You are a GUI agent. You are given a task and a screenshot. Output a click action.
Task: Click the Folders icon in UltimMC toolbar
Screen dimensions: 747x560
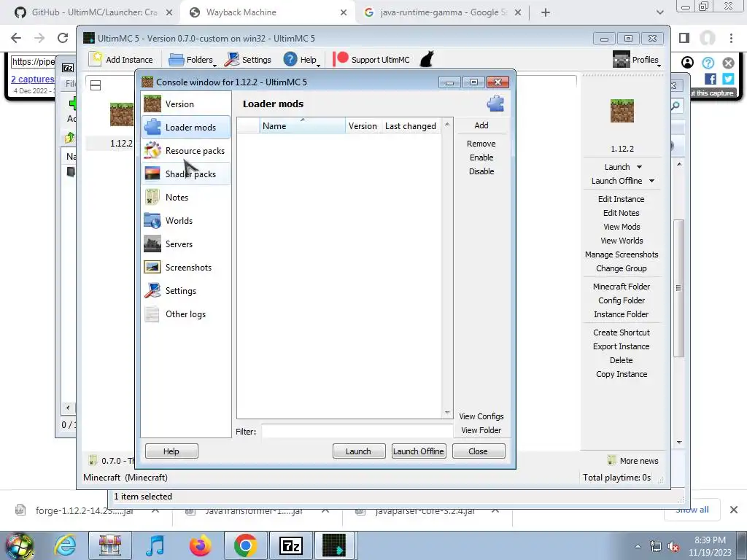click(177, 60)
